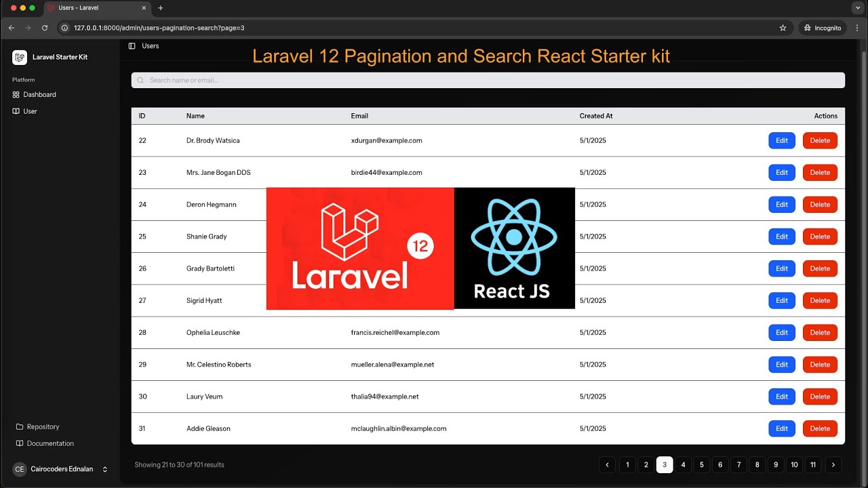Open the Documentation link
Image resolution: width=868 pixels, height=488 pixels.
(x=45, y=443)
